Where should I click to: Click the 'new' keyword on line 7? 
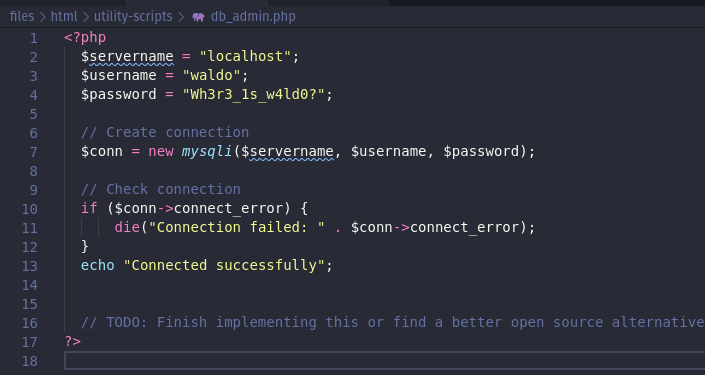tap(161, 151)
